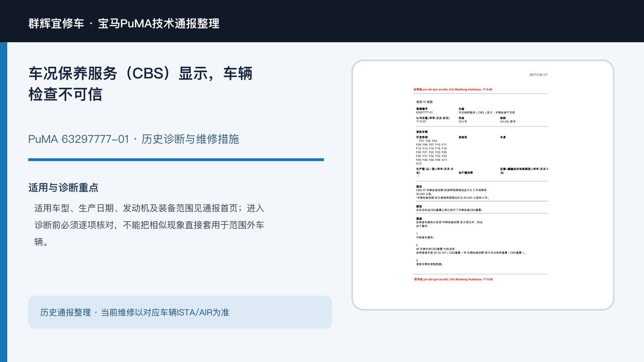Click the paragraph starting with 适用车型、生产日期

(x=149, y=225)
